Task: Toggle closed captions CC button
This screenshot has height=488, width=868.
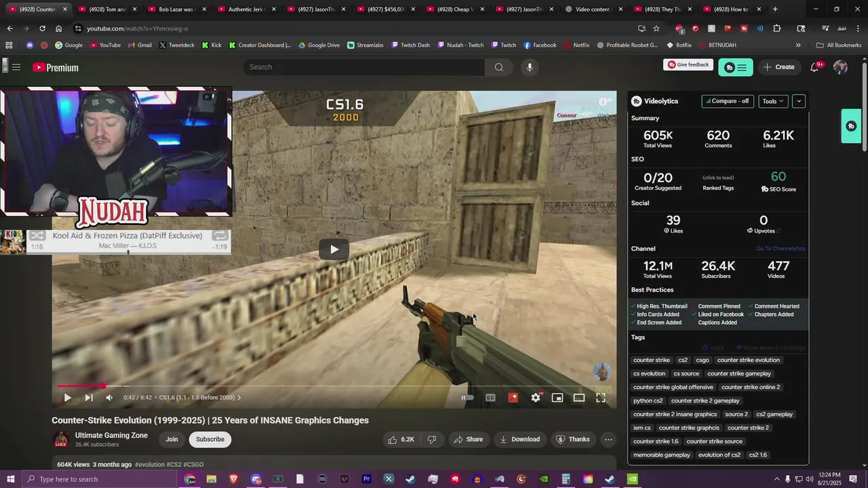Action: (490, 398)
